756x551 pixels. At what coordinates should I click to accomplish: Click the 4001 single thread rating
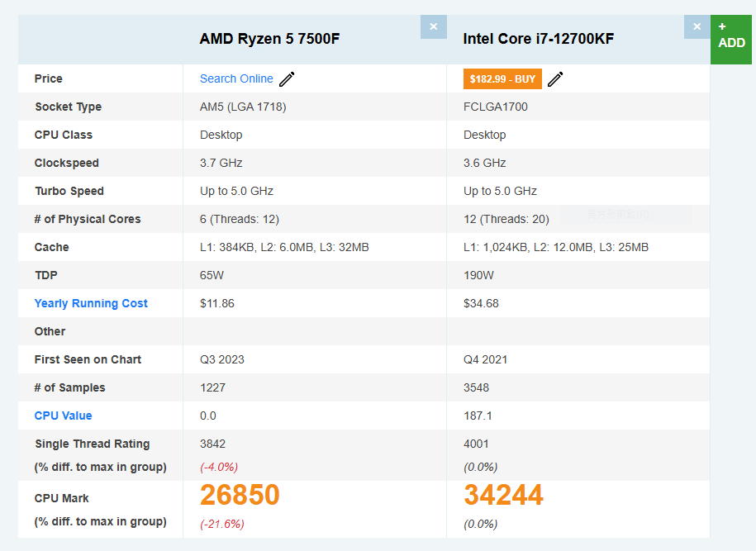coord(476,444)
